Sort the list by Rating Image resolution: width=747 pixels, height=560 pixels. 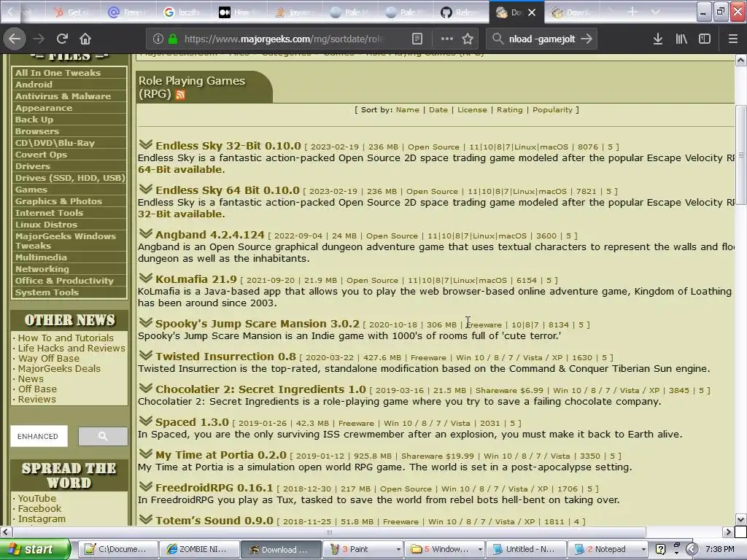pyautogui.click(x=510, y=109)
